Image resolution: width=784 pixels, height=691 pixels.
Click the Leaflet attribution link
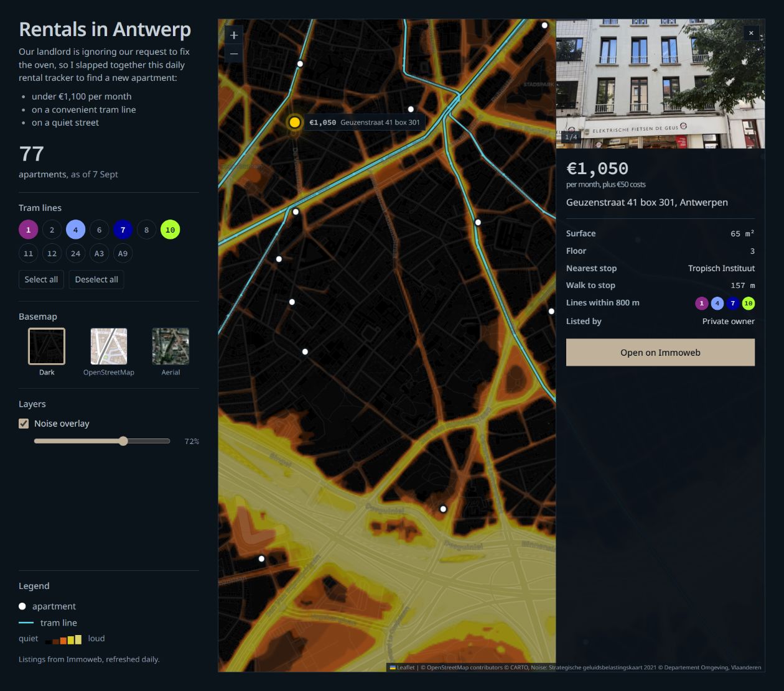point(402,667)
